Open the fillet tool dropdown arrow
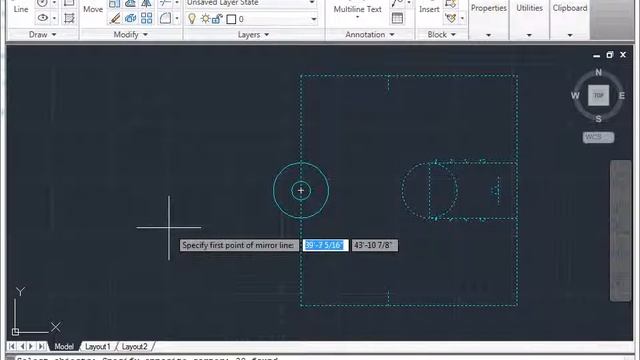The height and width of the screenshot is (360, 640). pyautogui.click(x=177, y=18)
